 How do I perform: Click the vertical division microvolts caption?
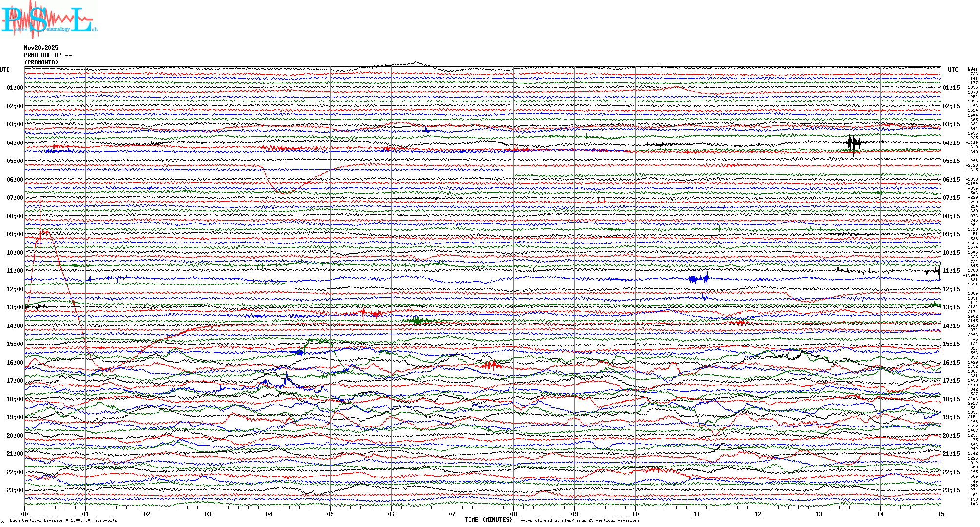click(63, 520)
